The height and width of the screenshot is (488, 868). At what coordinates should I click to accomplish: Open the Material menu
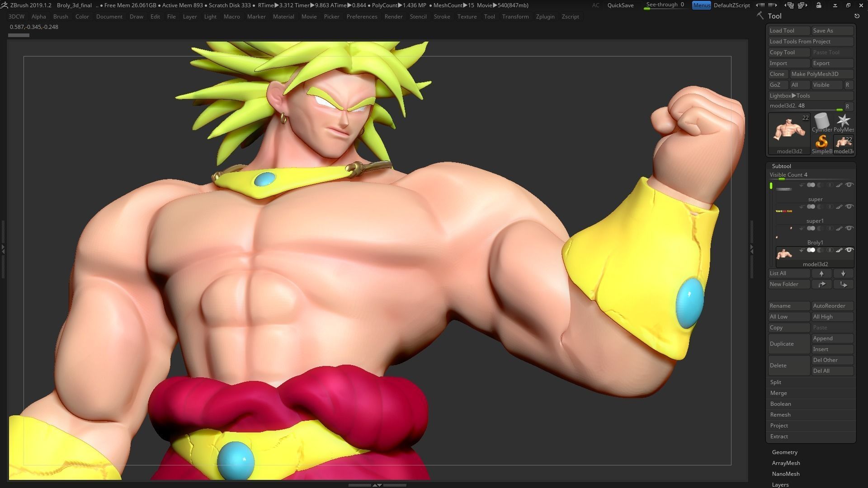[x=283, y=17]
